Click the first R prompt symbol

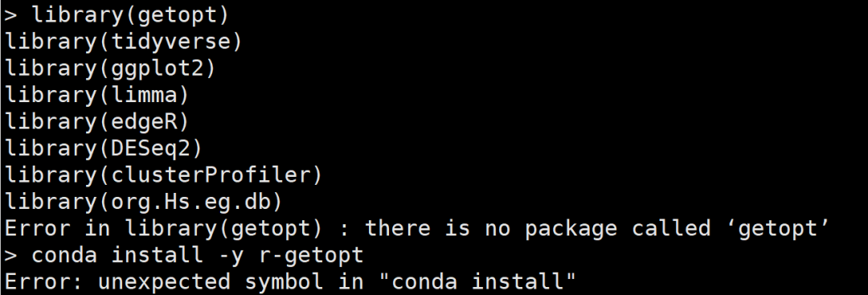click(10, 15)
